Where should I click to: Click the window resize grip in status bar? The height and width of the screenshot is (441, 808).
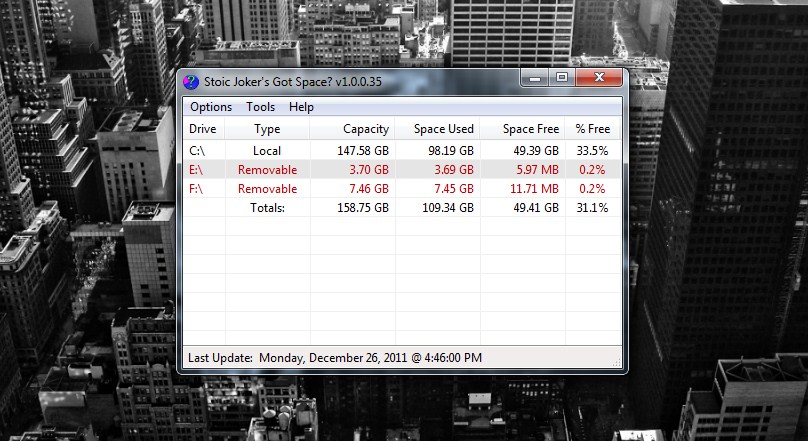(616, 363)
